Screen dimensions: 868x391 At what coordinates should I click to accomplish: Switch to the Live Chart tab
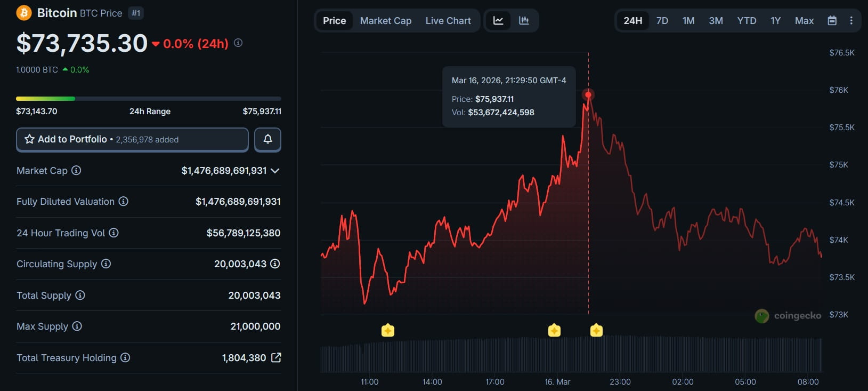pos(448,21)
